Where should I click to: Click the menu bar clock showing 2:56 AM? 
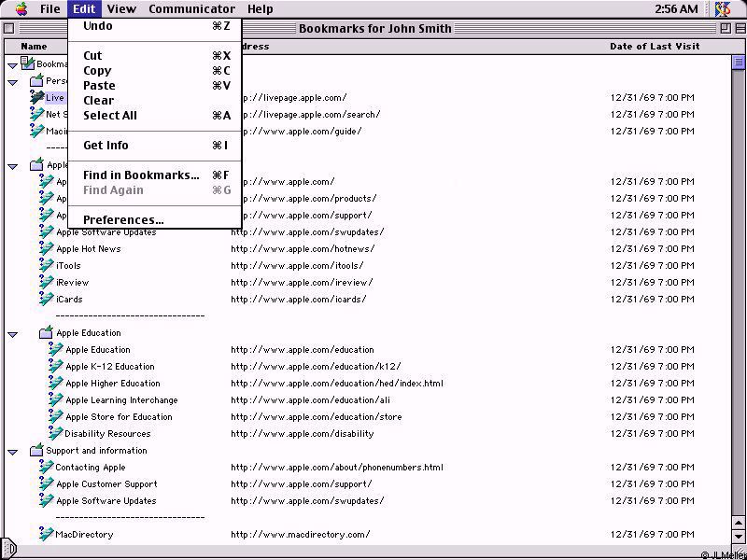coord(676,9)
